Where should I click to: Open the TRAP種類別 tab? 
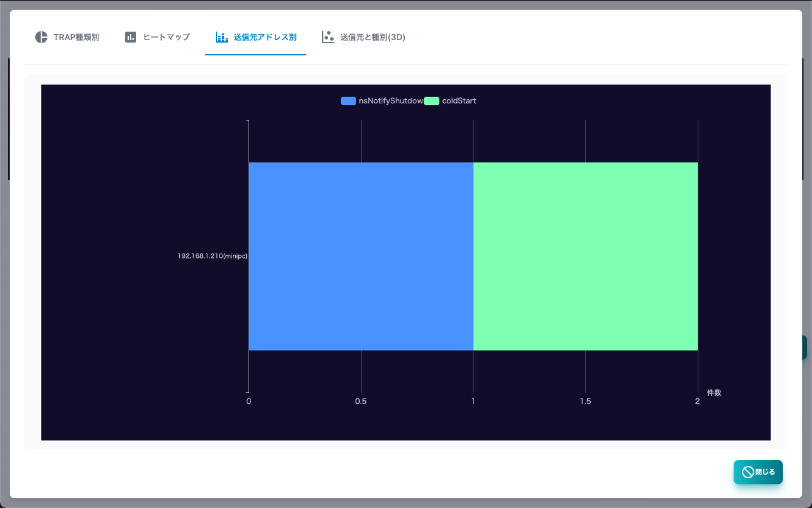pyautogui.click(x=67, y=37)
